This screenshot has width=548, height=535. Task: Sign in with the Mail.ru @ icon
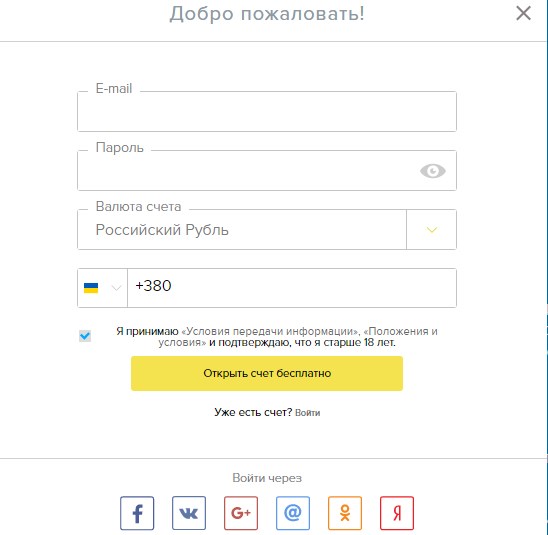pos(293,513)
